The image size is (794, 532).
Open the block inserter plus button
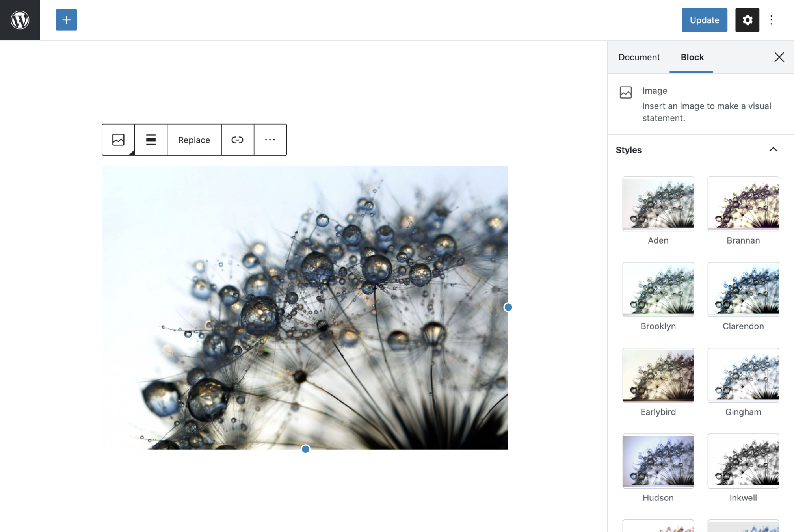66,20
